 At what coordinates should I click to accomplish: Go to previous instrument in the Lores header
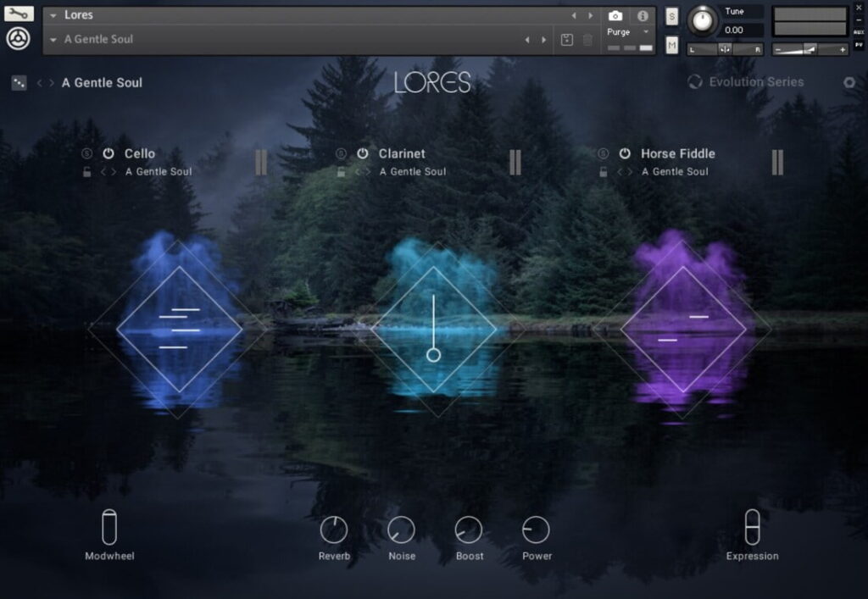point(574,15)
